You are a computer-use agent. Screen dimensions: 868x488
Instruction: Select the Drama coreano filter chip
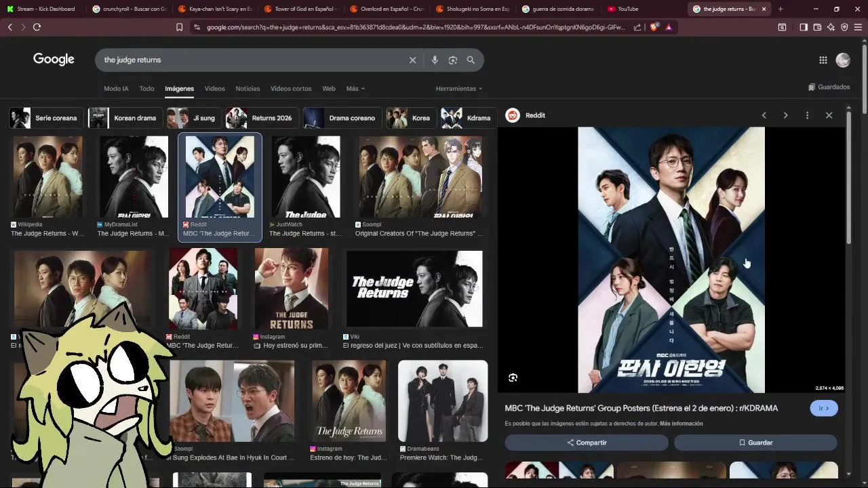[342, 118]
